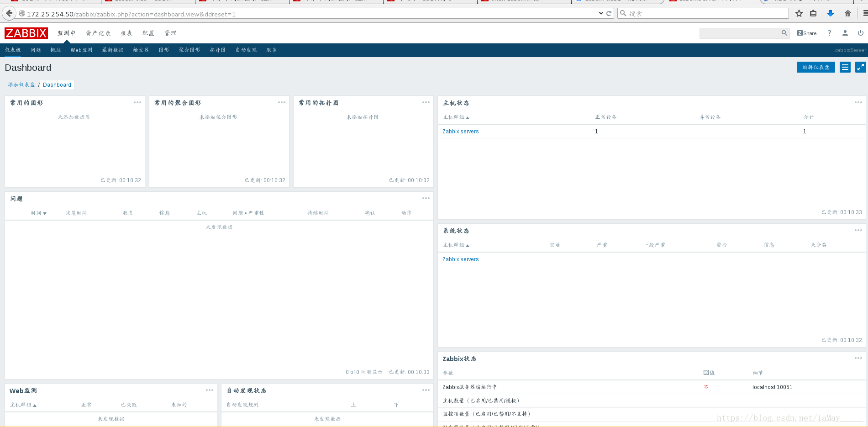Click the logout power icon

point(861,33)
